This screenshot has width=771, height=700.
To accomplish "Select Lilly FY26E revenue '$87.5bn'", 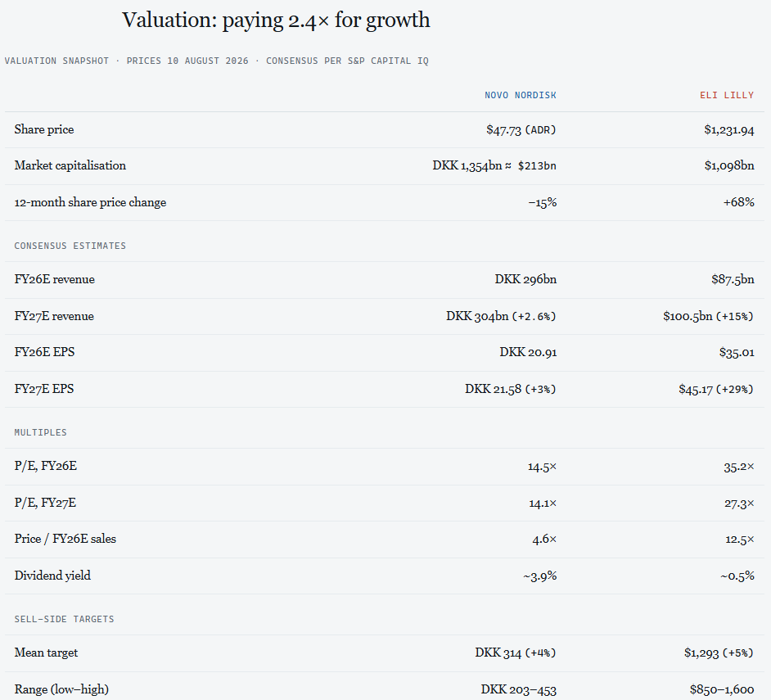I will click(733, 279).
